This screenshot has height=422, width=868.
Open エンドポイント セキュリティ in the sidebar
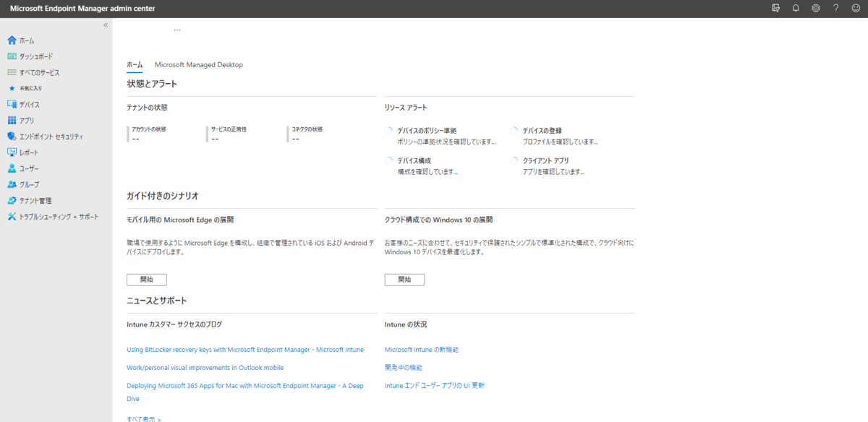[51, 137]
